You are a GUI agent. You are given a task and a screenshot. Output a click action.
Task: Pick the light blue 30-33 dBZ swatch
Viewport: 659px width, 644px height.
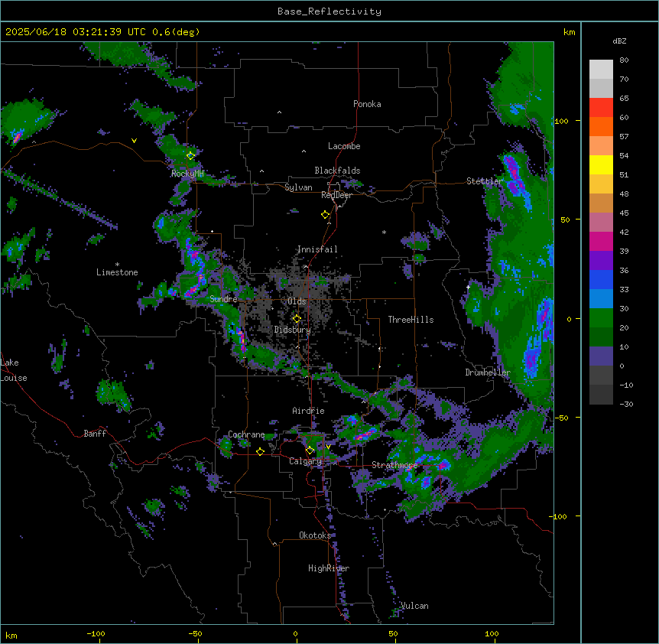pos(601,299)
